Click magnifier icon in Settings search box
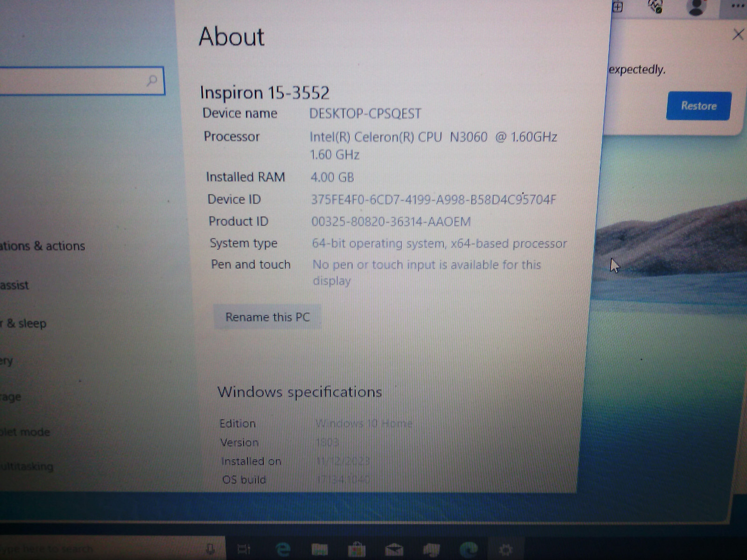The image size is (747, 560). pyautogui.click(x=152, y=81)
